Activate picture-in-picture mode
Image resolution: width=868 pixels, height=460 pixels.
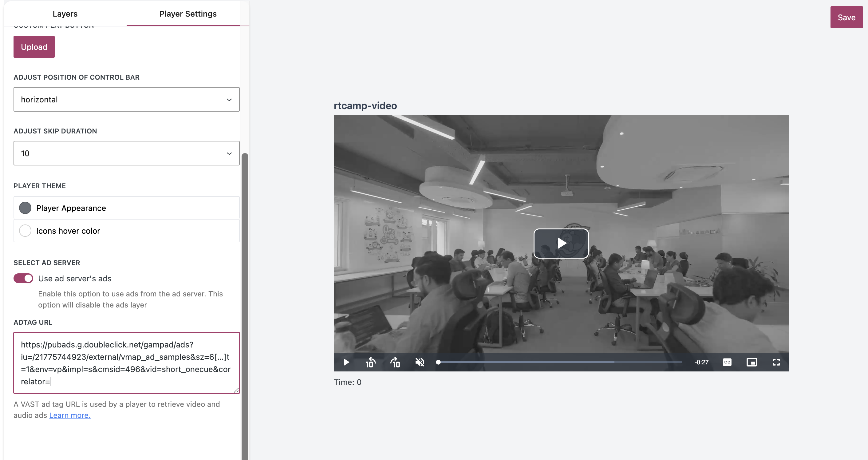(x=752, y=362)
